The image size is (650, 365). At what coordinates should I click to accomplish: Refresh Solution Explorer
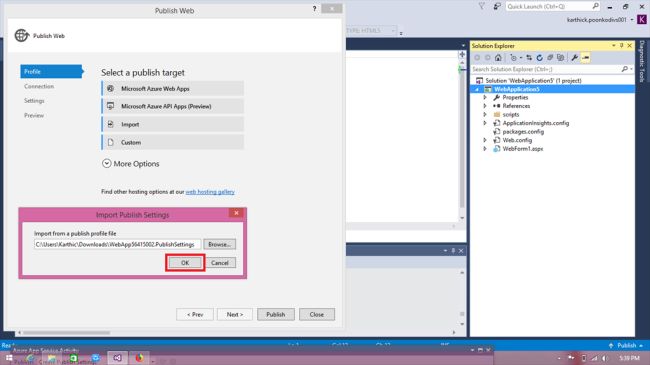coord(539,58)
